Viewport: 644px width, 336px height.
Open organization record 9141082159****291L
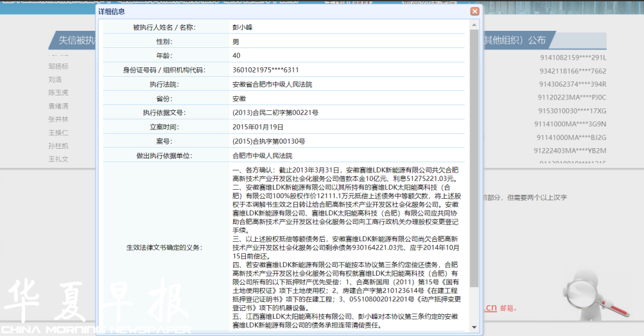[572, 58]
